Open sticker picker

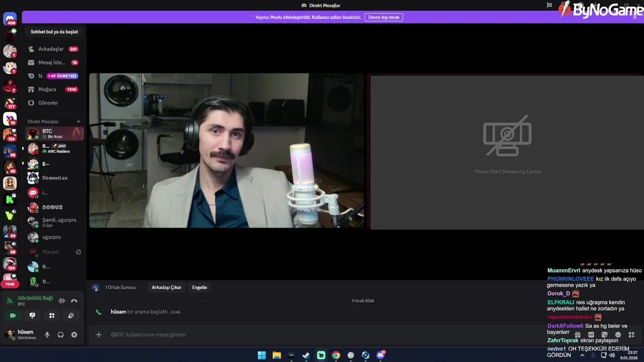(605, 334)
